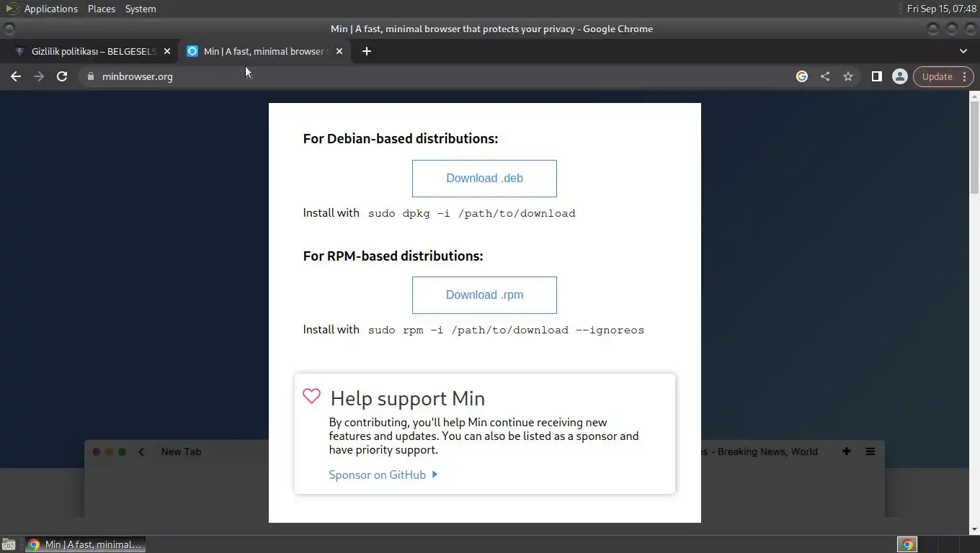The width and height of the screenshot is (980, 553).
Task: View site info via the padlock icon
Action: coord(91,76)
